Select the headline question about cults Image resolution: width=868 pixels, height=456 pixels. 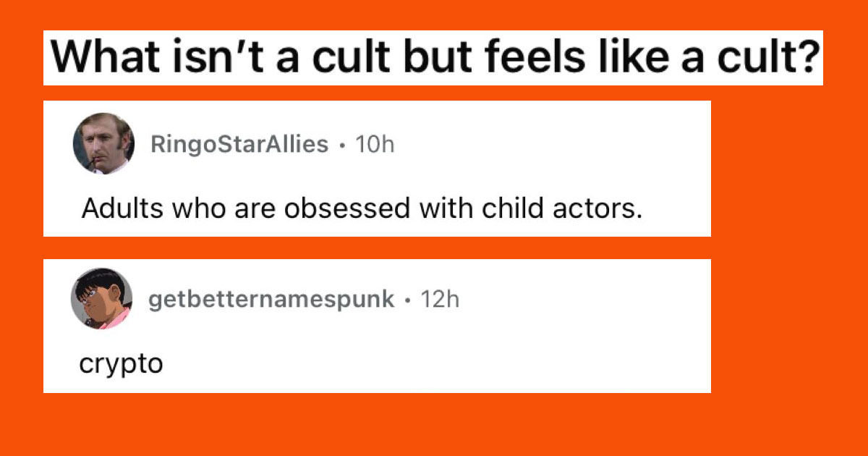[x=433, y=59]
